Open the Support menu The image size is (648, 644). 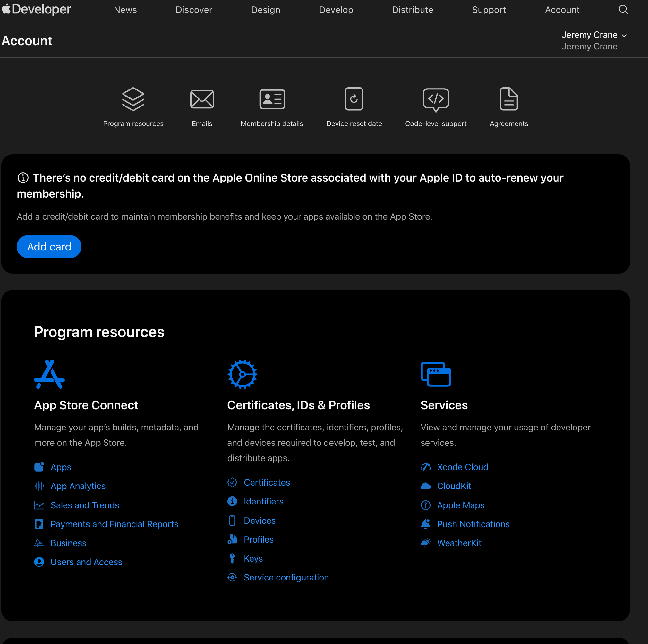(489, 10)
